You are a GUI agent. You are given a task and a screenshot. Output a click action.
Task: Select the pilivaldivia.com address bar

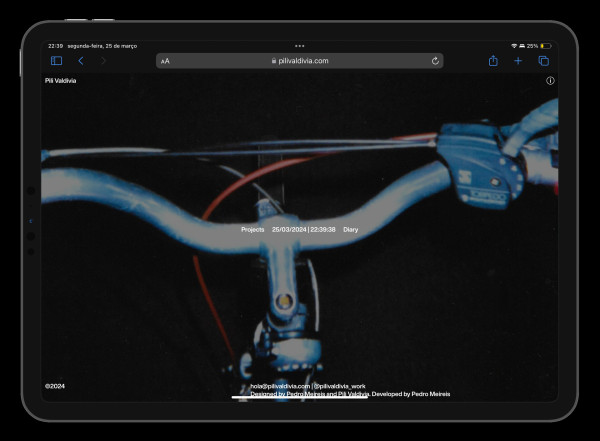[x=300, y=61]
